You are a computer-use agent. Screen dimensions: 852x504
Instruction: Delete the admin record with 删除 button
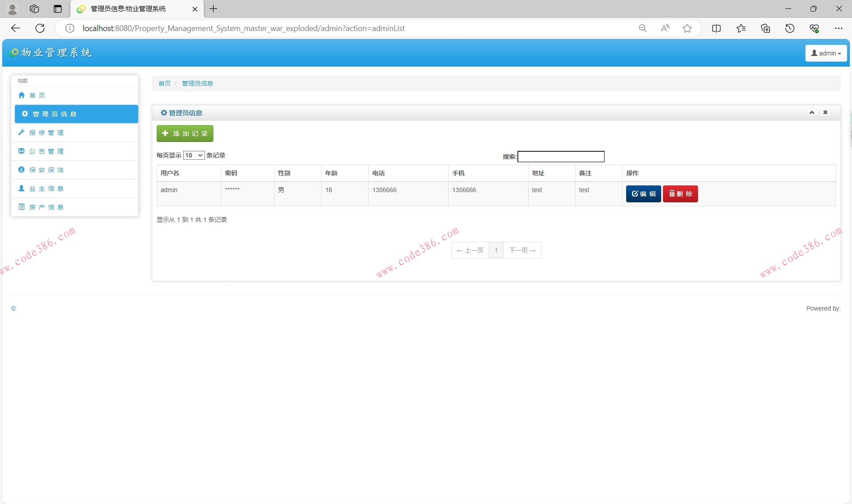click(x=680, y=194)
